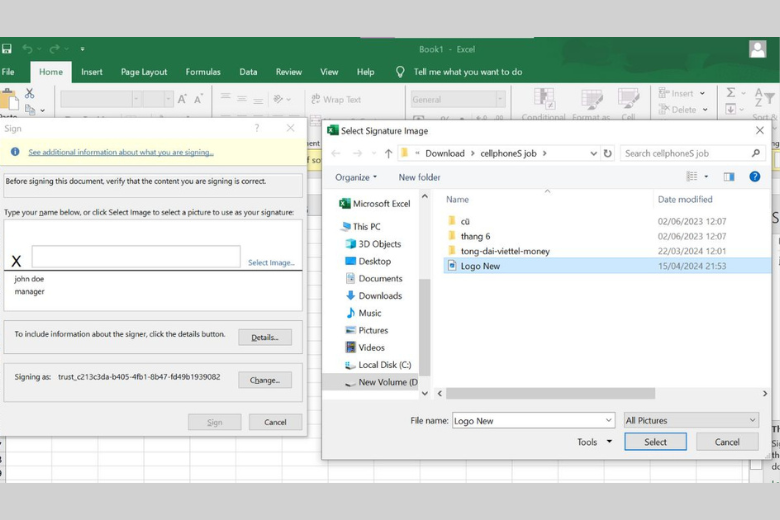This screenshot has width=780, height=520.
Task: Click the Download breadcrumb in the address bar
Action: (x=445, y=153)
